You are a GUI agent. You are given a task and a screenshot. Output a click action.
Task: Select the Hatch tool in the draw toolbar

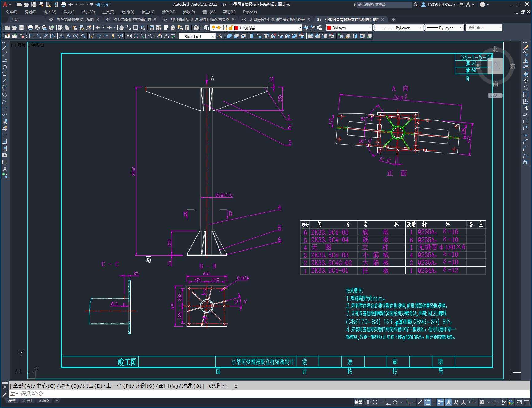[5, 142]
